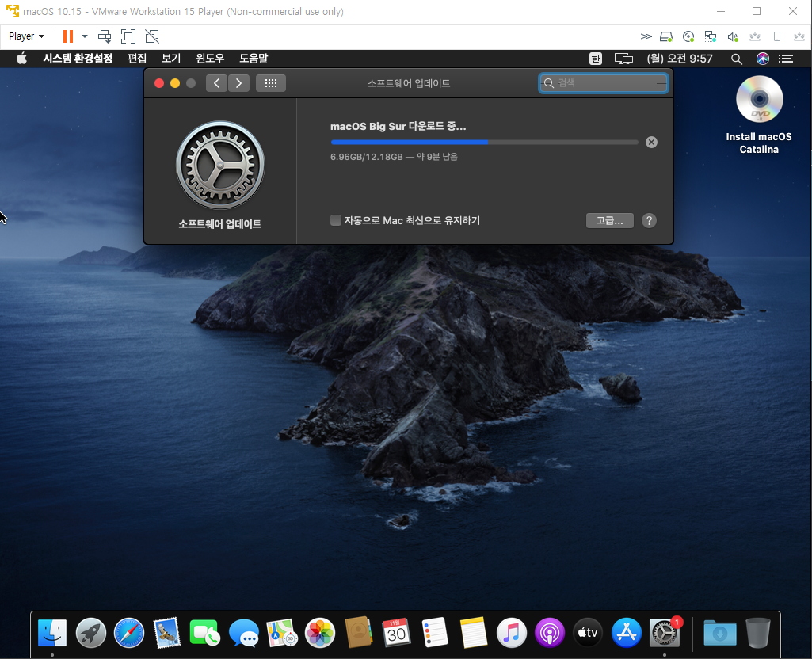This screenshot has height=659, width=812.
Task: Open Reminders list icon in Dock
Action: (435, 632)
